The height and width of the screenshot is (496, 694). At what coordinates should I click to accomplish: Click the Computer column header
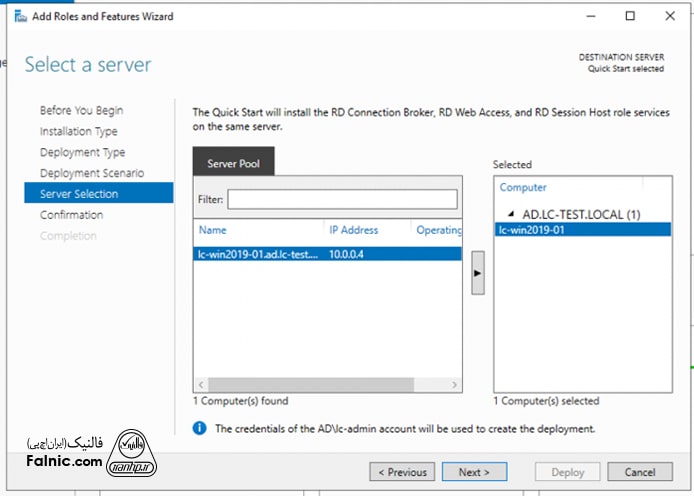coord(523,187)
